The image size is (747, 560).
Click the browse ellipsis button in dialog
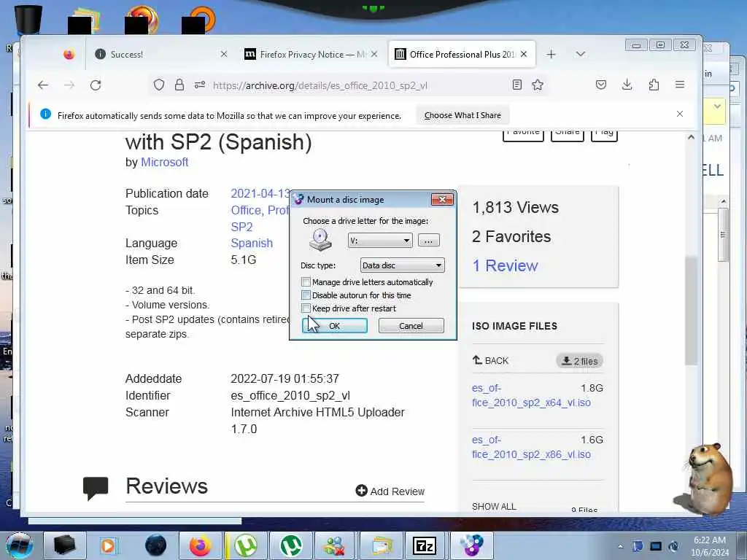click(x=428, y=241)
